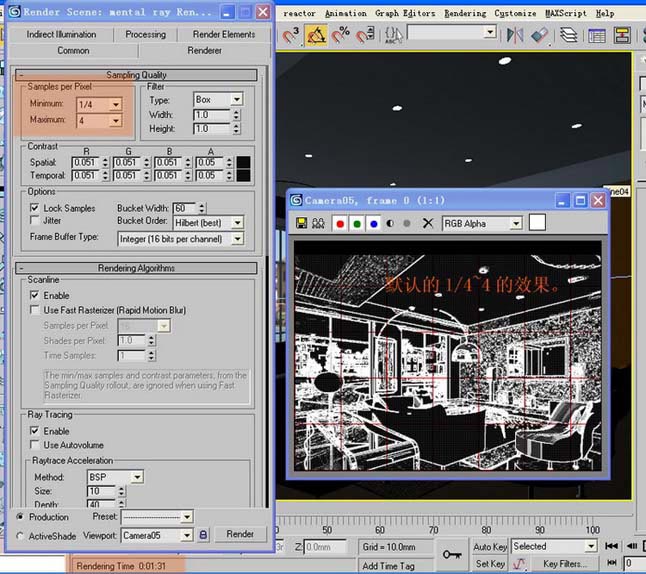Open the Curve Editor icon
Screen dimensions: 646x574
click(x=597, y=36)
